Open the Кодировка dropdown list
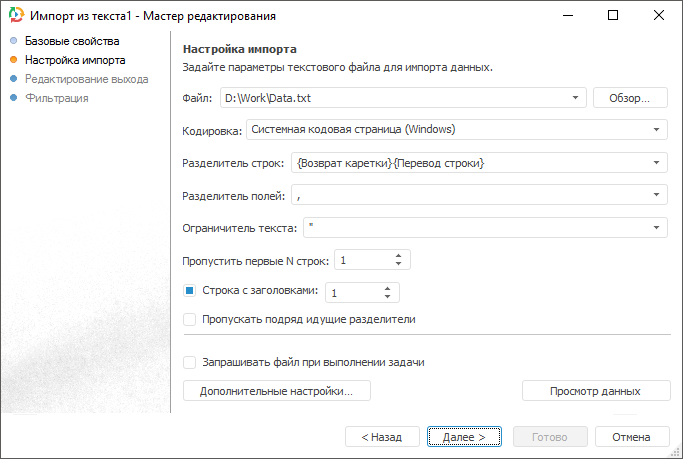The image size is (683, 459). tap(656, 129)
